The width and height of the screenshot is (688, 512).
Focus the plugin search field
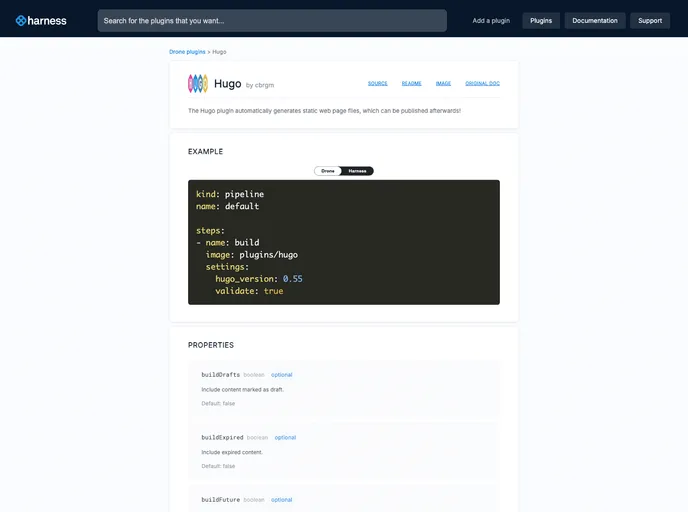272,21
